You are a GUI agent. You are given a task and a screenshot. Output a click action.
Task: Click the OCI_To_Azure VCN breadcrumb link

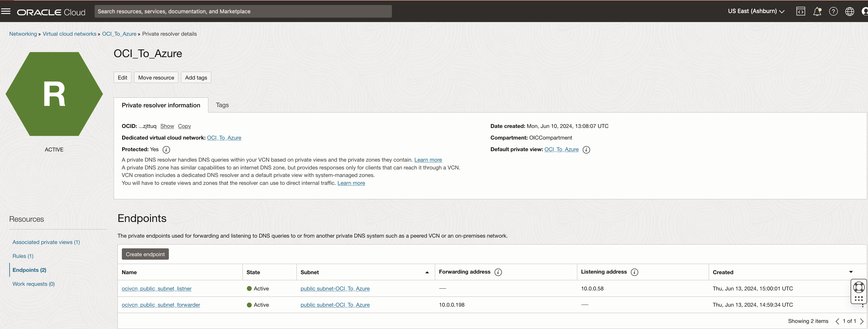click(119, 34)
